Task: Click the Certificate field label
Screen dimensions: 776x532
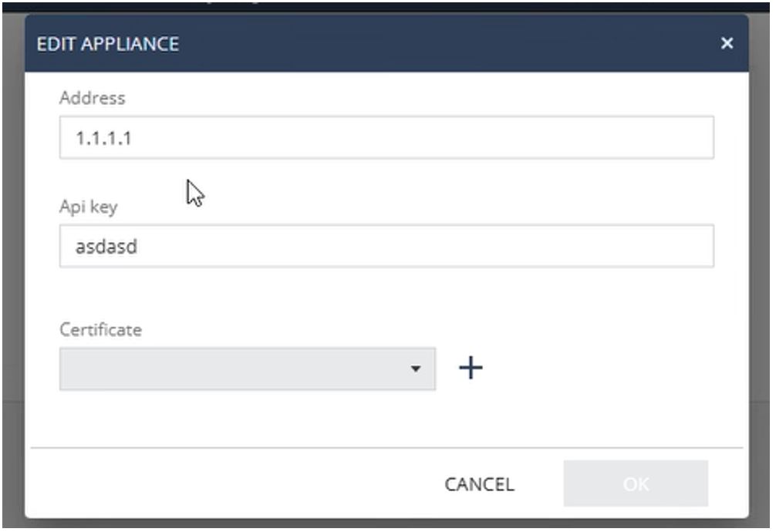Action: point(100,329)
